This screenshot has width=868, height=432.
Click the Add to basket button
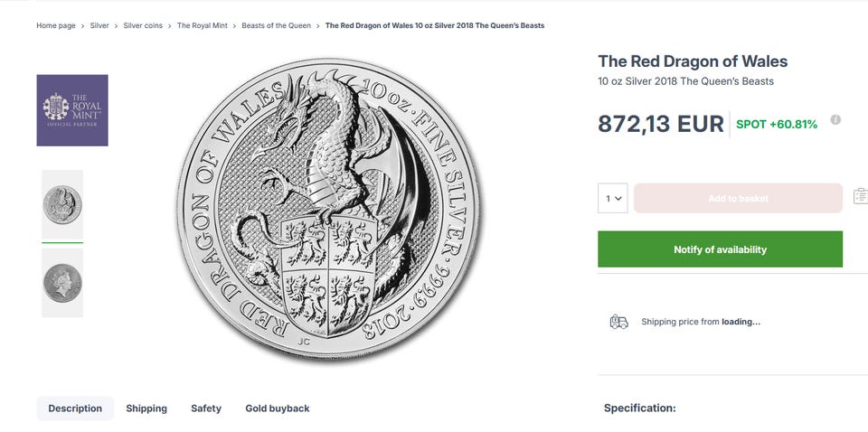point(739,198)
